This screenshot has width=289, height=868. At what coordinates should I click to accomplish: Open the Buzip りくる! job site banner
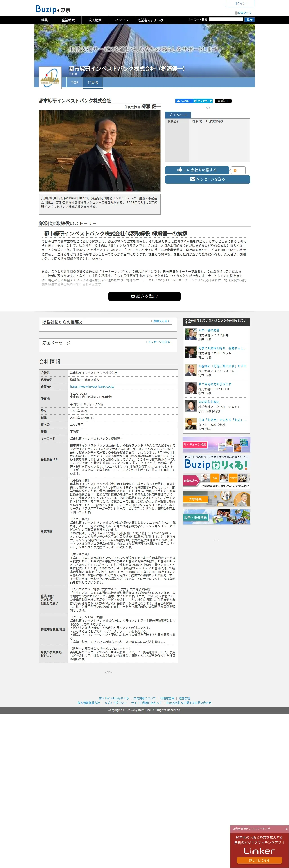pos(216,463)
